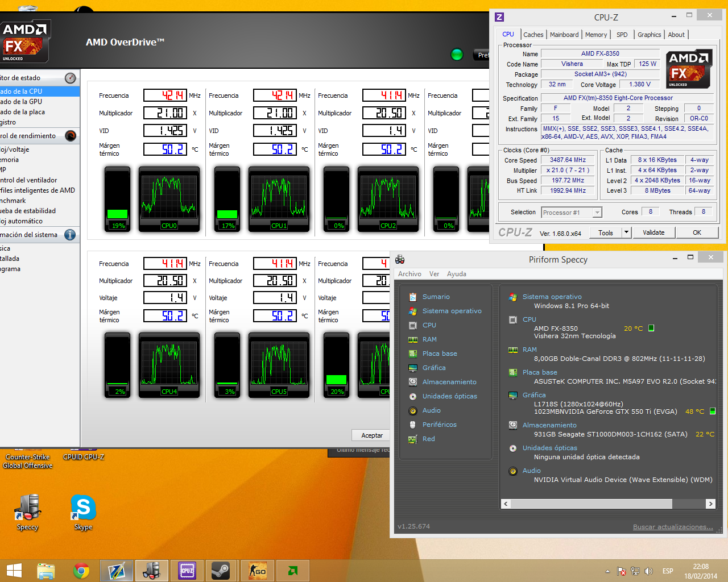This screenshot has height=582, width=728.
Task: Click Speccy horizontal scrollbar thumb
Action: pyautogui.click(x=591, y=504)
